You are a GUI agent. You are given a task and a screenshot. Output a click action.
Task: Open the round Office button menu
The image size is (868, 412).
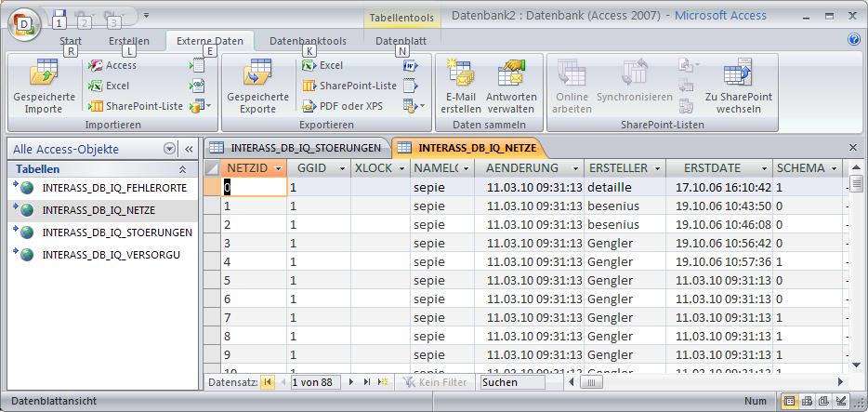click(x=24, y=24)
